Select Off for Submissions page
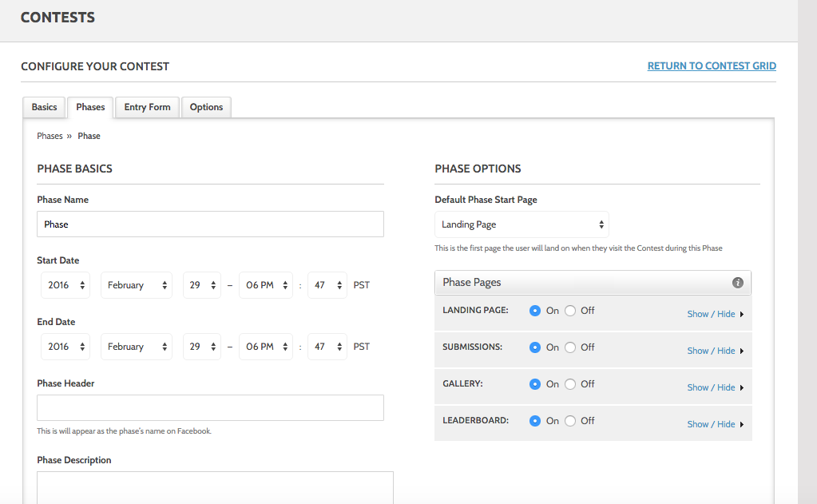The width and height of the screenshot is (817, 504). [x=570, y=347]
